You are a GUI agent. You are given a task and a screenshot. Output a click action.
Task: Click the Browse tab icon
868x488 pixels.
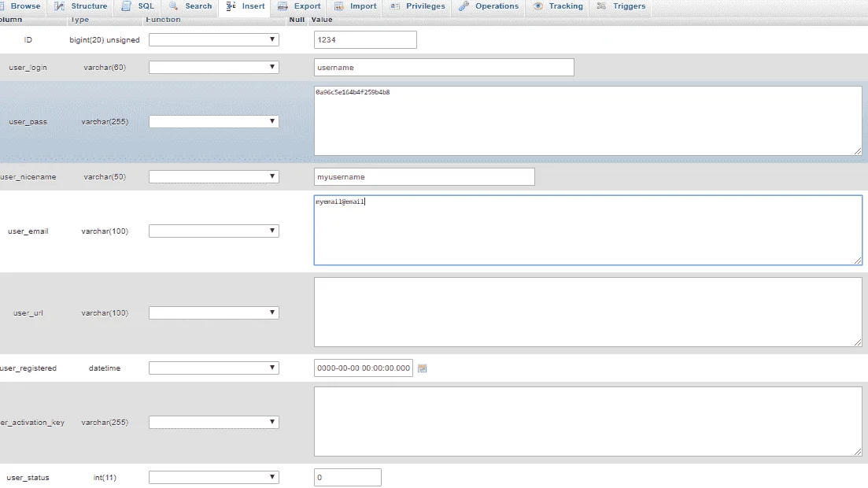2,6
